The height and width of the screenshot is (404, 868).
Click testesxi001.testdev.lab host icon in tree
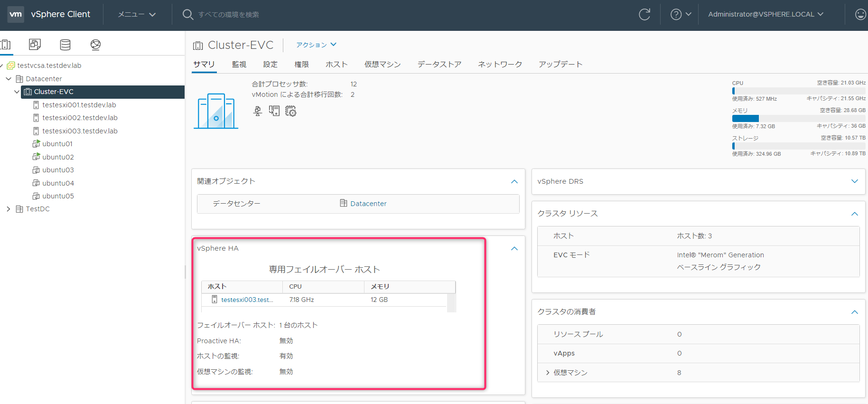tap(36, 105)
